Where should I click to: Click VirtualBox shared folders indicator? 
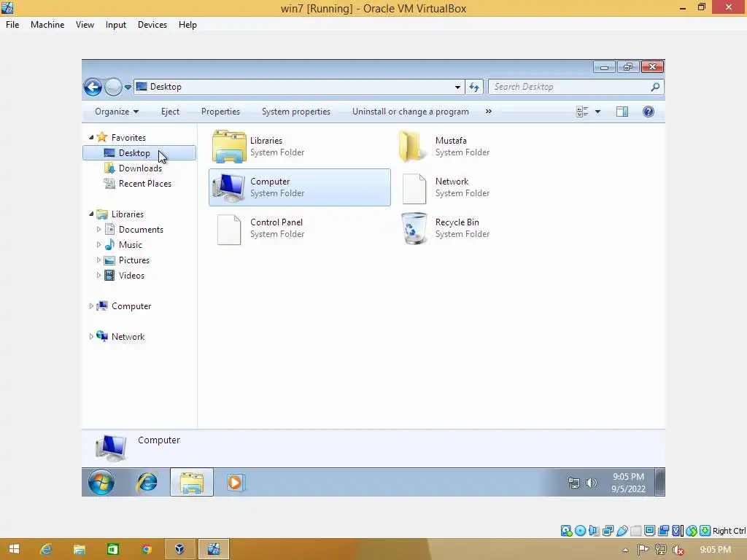(x=635, y=531)
